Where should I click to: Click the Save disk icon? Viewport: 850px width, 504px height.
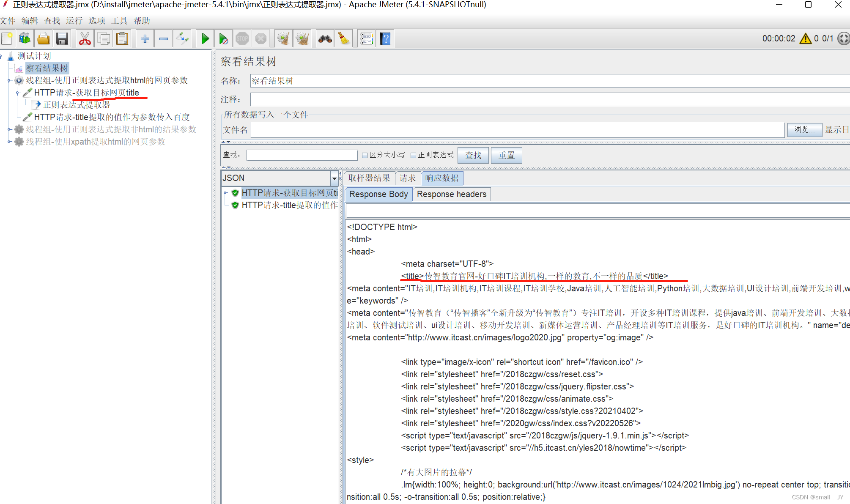(x=62, y=39)
